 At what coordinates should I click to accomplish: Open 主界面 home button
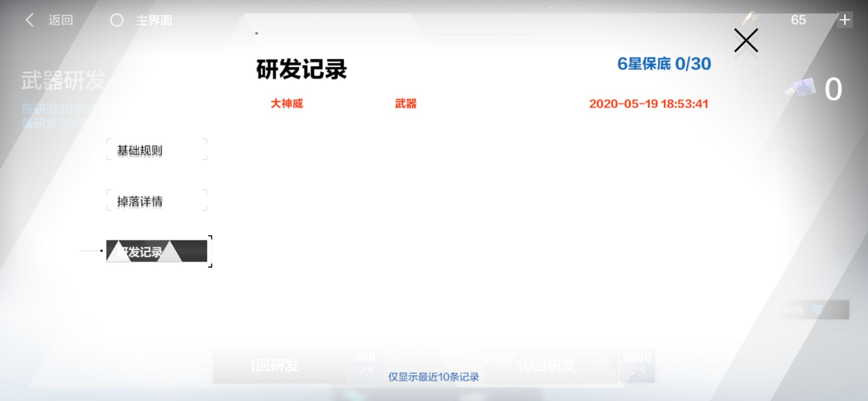coord(141,20)
